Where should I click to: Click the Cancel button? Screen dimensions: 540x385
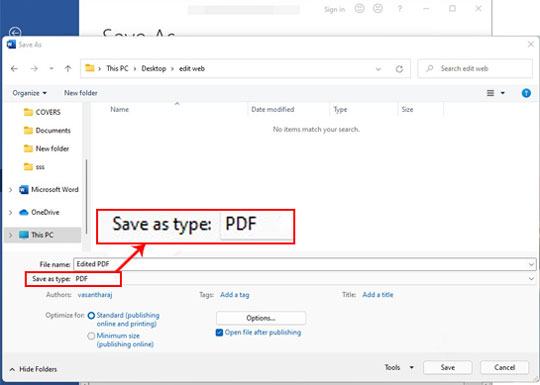point(504,367)
